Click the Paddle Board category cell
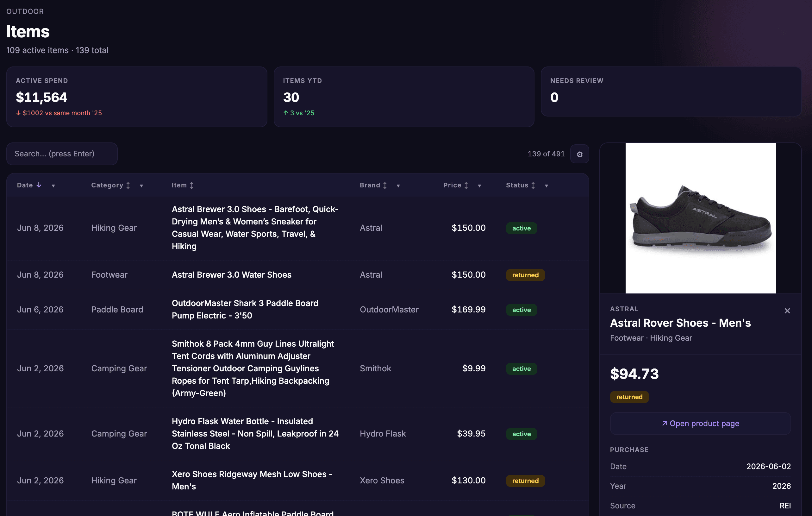Image resolution: width=812 pixels, height=516 pixels. tap(117, 309)
